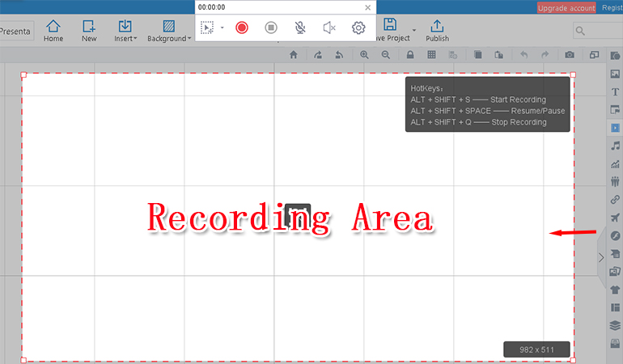Click the Flash SWF icon in sidebar
The image size is (623, 364).
[615, 236]
